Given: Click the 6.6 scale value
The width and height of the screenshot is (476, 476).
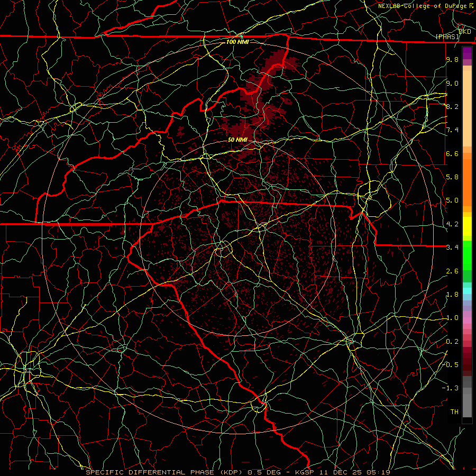Looking at the screenshot, I should (452, 153).
